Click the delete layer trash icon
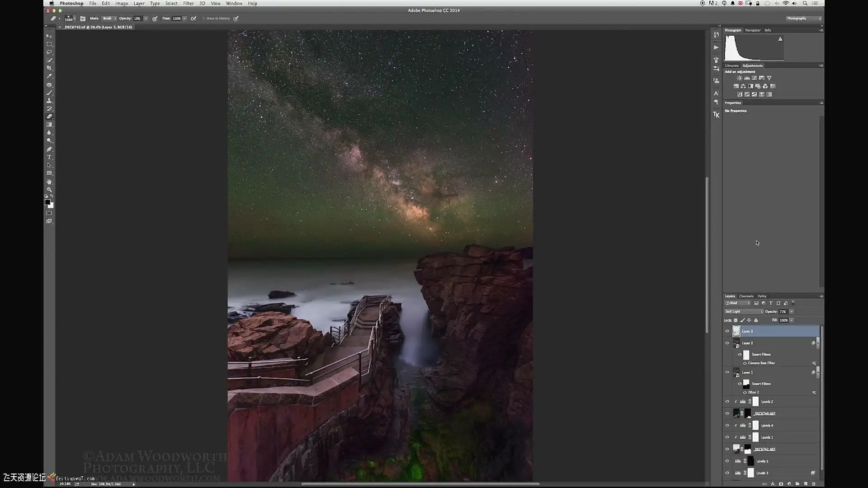868x488 pixels. point(814,484)
